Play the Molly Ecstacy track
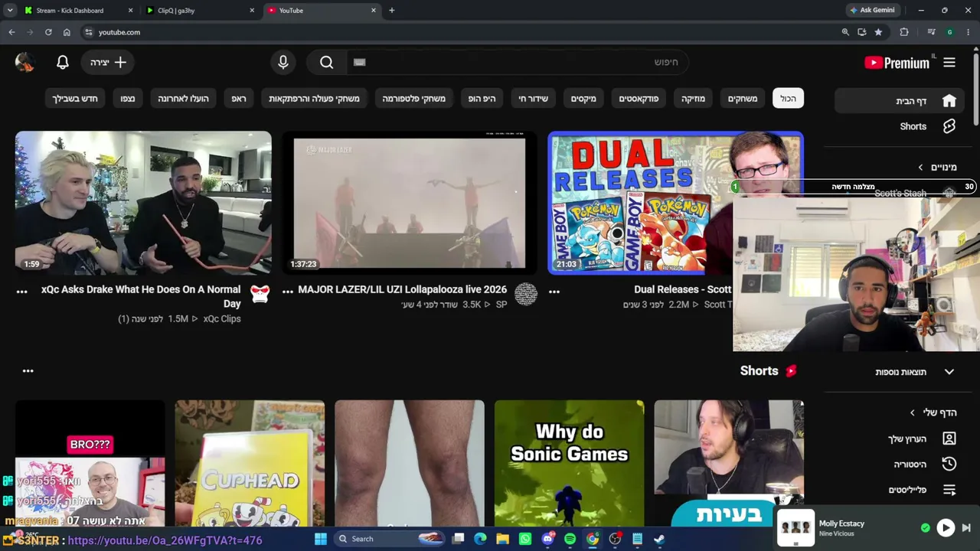This screenshot has width=980, height=551. click(x=946, y=528)
